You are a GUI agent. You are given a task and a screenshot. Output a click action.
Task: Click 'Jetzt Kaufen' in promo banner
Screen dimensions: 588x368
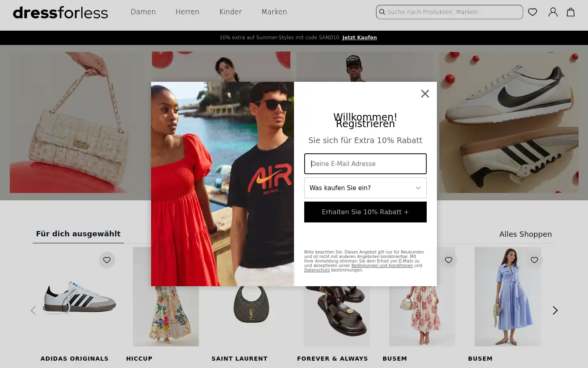click(359, 38)
